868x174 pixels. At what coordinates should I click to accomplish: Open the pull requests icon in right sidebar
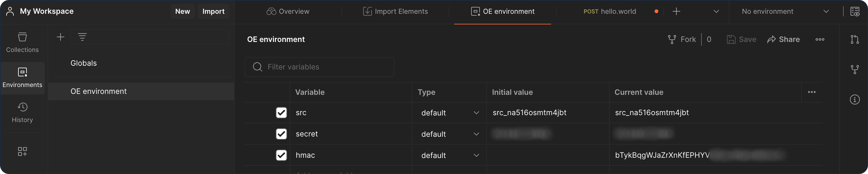pyautogui.click(x=855, y=39)
